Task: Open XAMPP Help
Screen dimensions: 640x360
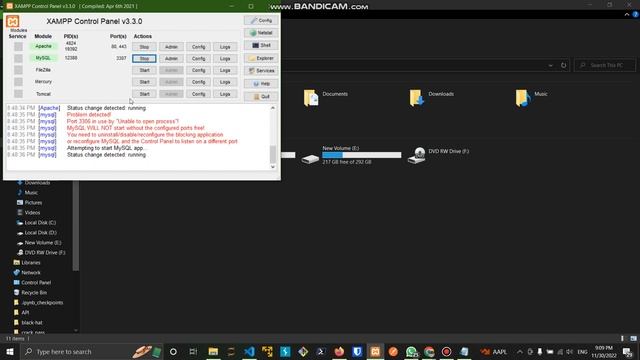Action: [261, 84]
